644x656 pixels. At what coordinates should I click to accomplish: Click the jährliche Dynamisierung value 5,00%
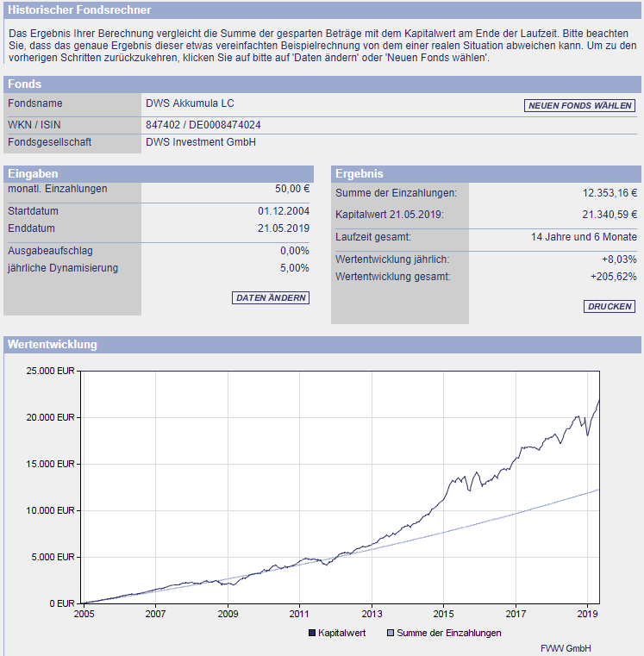[x=295, y=268]
